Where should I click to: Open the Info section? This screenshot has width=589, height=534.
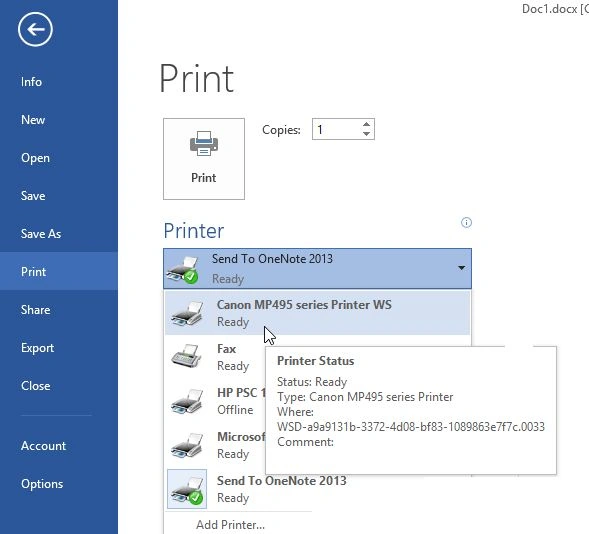coord(31,82)
